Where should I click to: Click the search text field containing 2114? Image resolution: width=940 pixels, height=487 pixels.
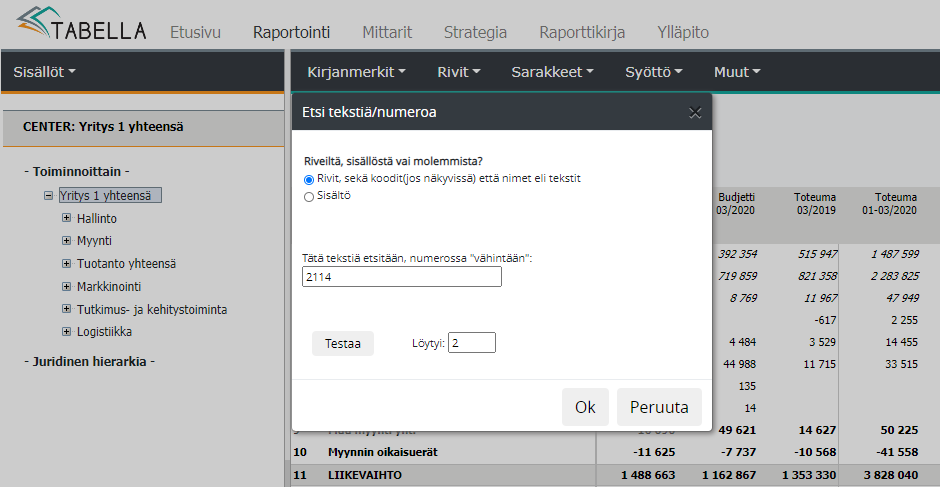[x=401, y=277]
